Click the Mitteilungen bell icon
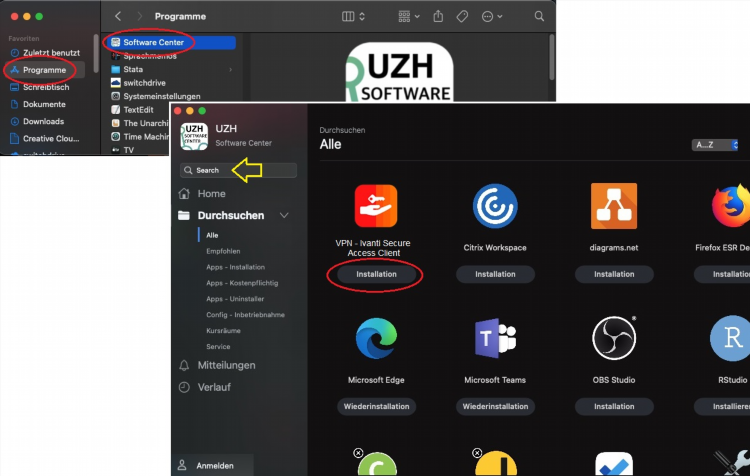Viewport: 750px width, 476px height. point(184,365)
